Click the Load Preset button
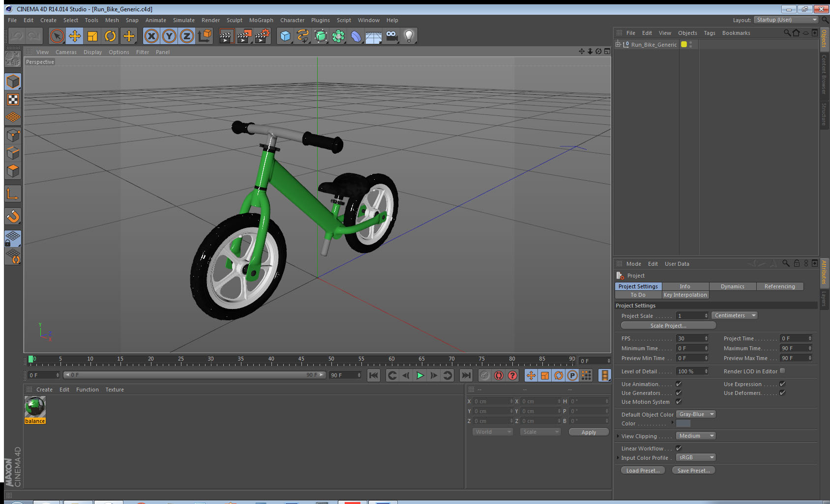830x504 pixels. pyautogui.click(x=643, y=471)
